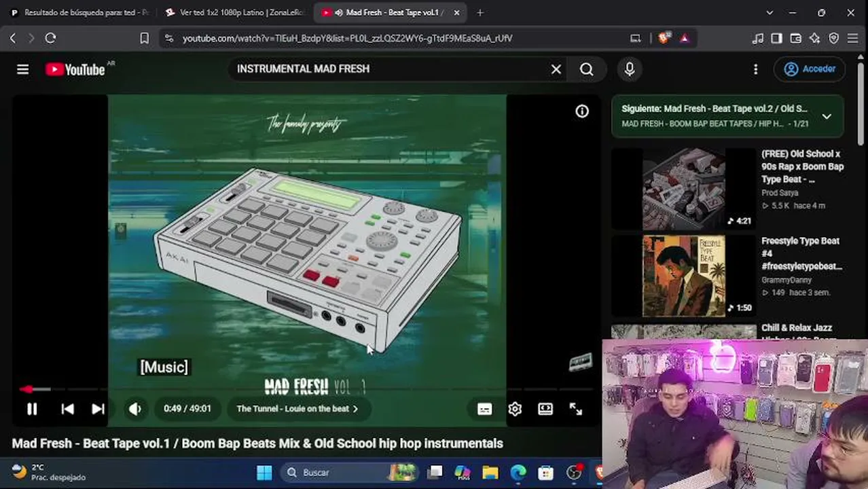
Task: Collapse the 'Siguiente' playlist panel
Action: (x=827, y=116)
